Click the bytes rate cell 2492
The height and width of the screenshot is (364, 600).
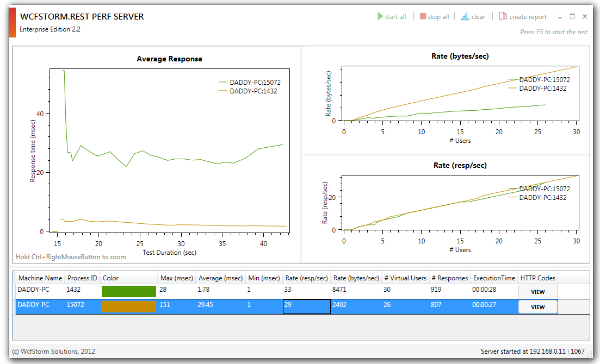[x=356, y=306]
